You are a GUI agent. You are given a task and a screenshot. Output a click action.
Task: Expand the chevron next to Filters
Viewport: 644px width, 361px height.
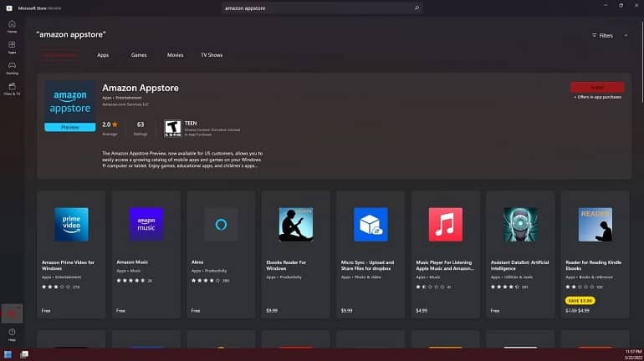[x=626, y=36]
